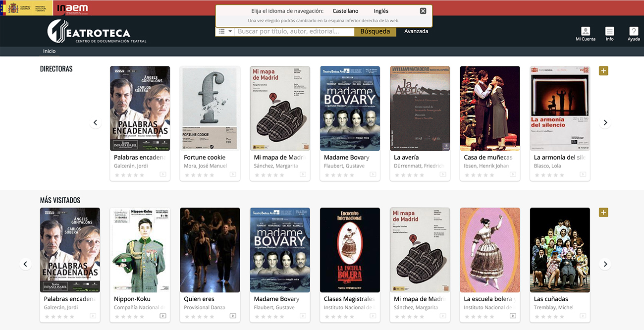This screenshot has height=330, width=644.
Task: Click the plus icon beside Más Visitados row
Action: pyautogui.click(x=603, y=213)
